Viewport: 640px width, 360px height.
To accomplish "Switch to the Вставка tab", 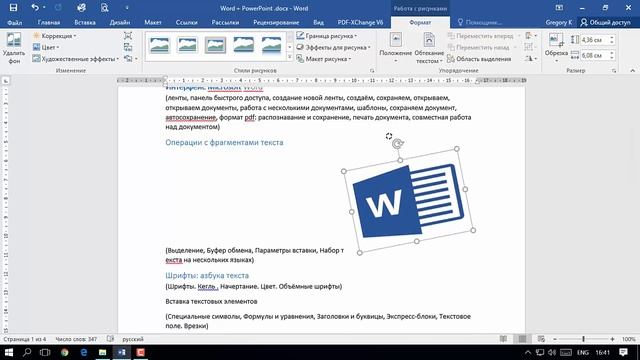I will pyautogui.click(x=85, y=22).
